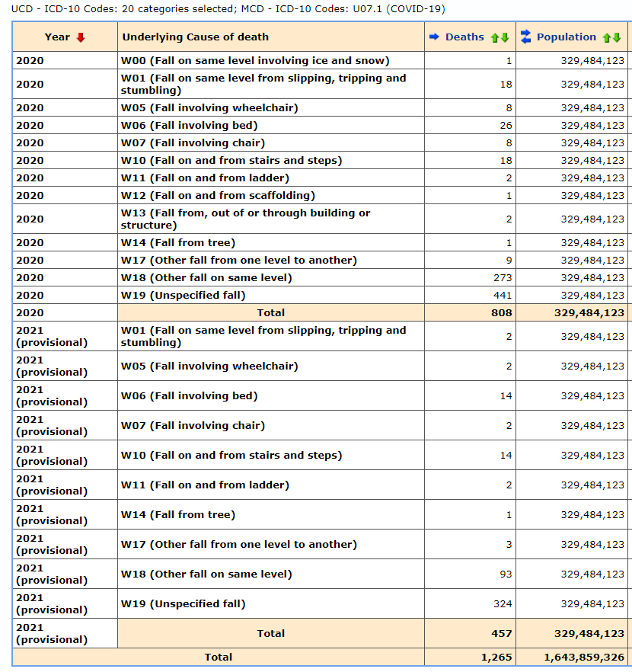Click deaths value 14 in 2021 W10 row
The height and width of the screenshot is (672, 632).
pos(506,455)
